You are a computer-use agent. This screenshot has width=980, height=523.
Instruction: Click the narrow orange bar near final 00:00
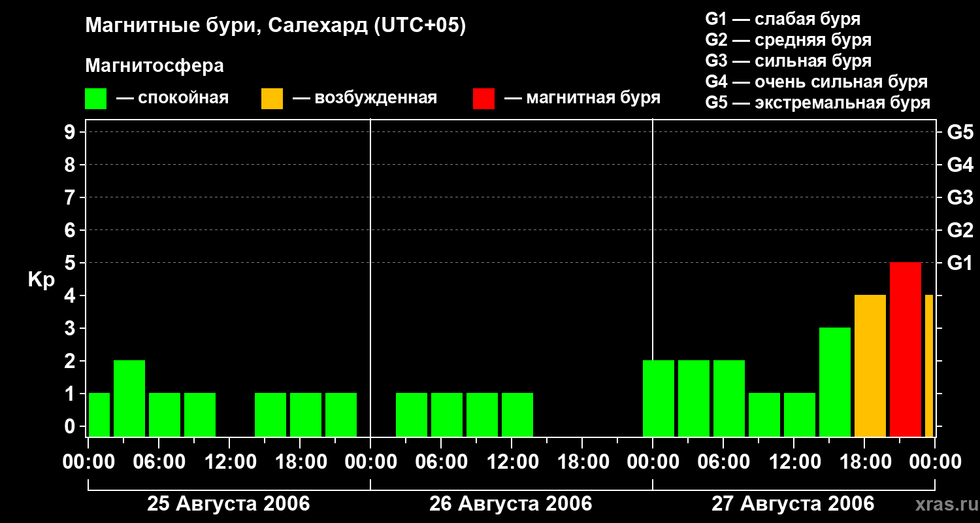click(929, 366)
